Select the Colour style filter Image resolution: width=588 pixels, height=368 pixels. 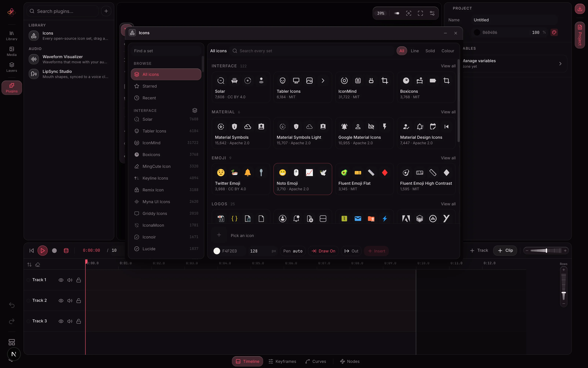448,51
